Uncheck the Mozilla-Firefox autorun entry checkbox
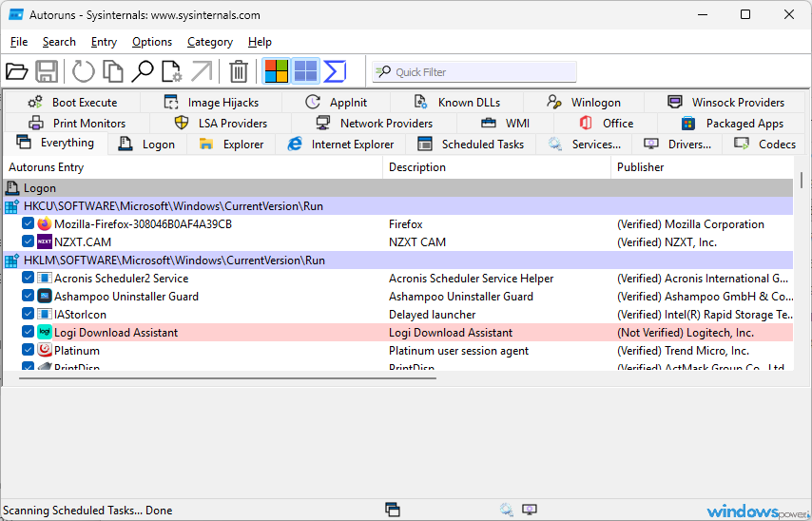Screen dimensions: 812x521 tap(28, 223)
